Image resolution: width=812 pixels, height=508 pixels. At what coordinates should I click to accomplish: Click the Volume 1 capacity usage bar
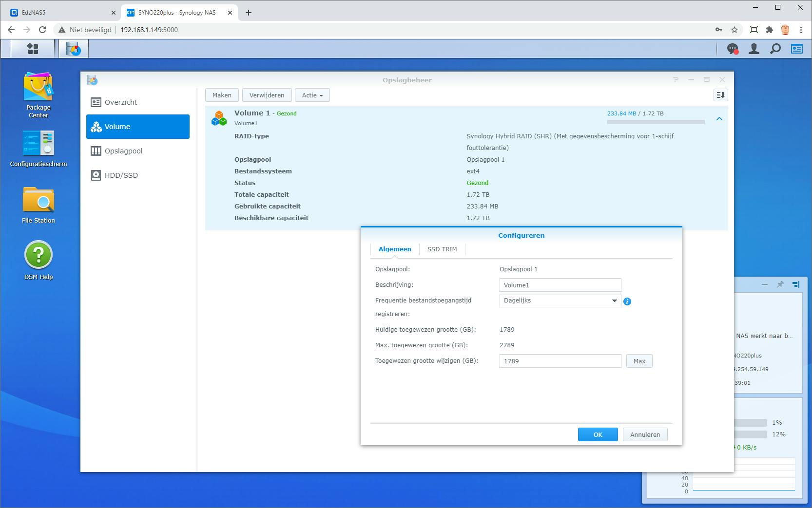tap(656, 122)
